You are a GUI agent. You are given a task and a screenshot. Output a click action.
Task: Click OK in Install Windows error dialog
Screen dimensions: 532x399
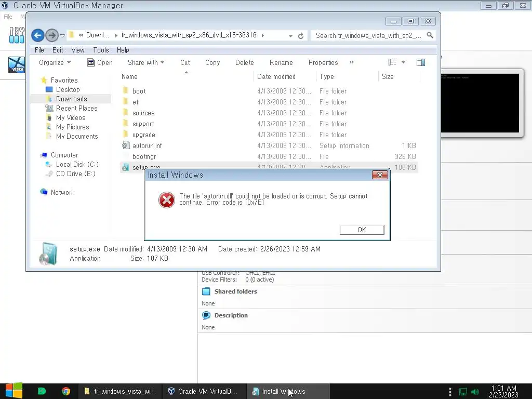click(x=362, y=230)
